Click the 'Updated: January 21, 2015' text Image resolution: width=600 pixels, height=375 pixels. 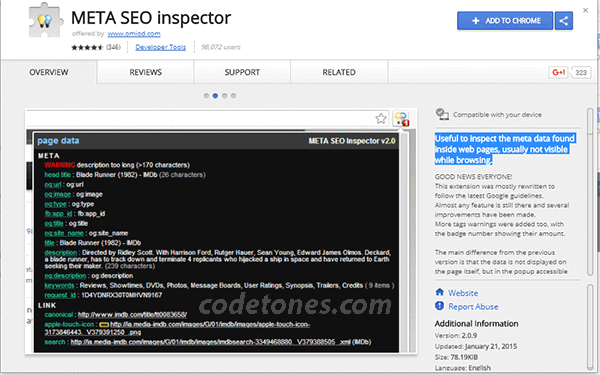tap(476, 346)
